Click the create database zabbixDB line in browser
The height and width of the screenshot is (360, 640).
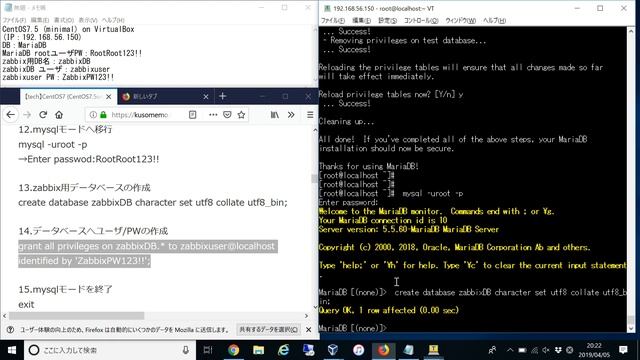point(153,202)
